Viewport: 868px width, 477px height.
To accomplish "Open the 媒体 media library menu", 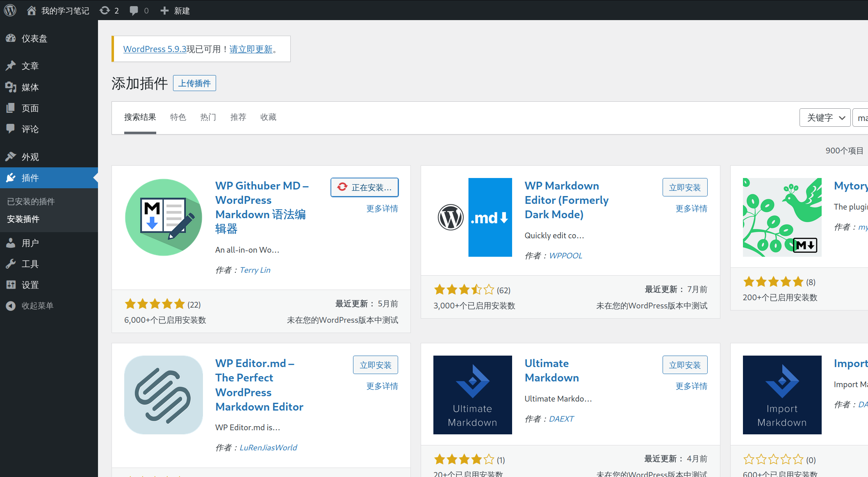I will 30,87.
